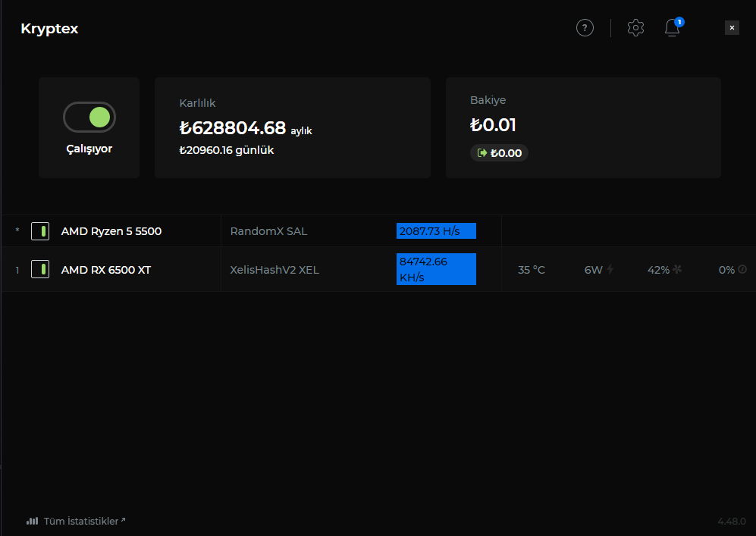Click the ₺0.01 balance amount
Image resolution: width=756 pixels, height=536 pixels.
(493, 125)
